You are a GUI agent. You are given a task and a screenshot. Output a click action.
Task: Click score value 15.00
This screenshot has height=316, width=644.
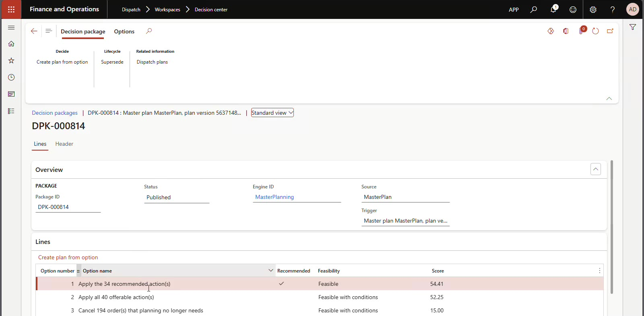click(x=437, y=310)
